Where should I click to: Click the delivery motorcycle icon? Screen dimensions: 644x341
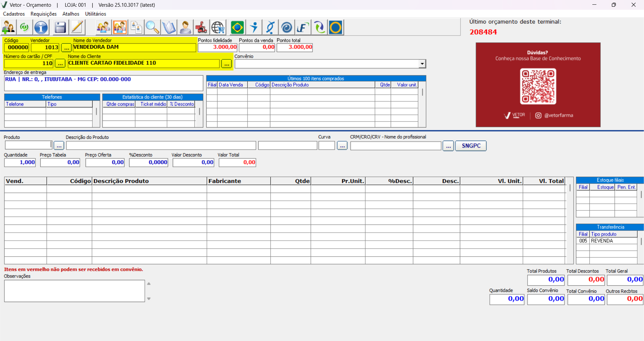(x=201, y=27)
